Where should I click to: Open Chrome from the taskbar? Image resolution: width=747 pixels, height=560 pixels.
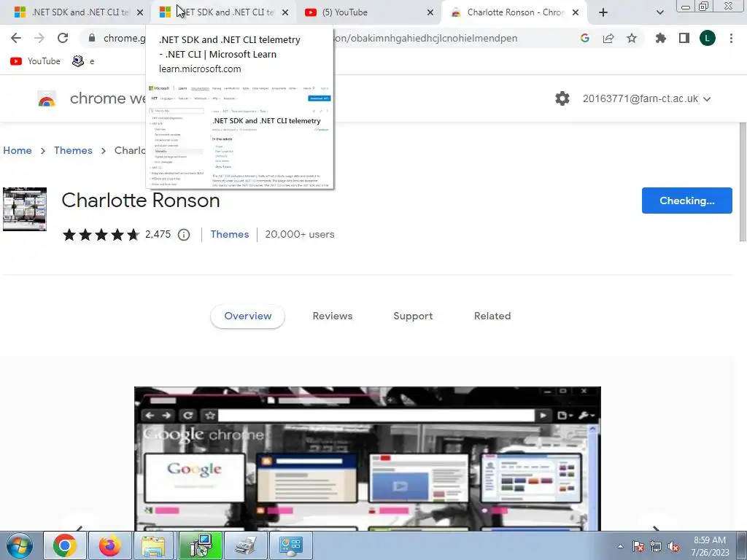[65, 545]
